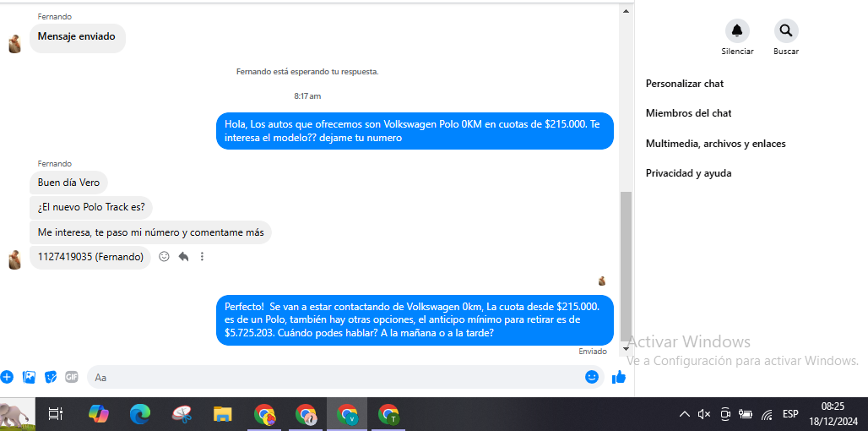Open chat search with the Buscar icon
The image size is (868, 431).
[x=786, y=31]
